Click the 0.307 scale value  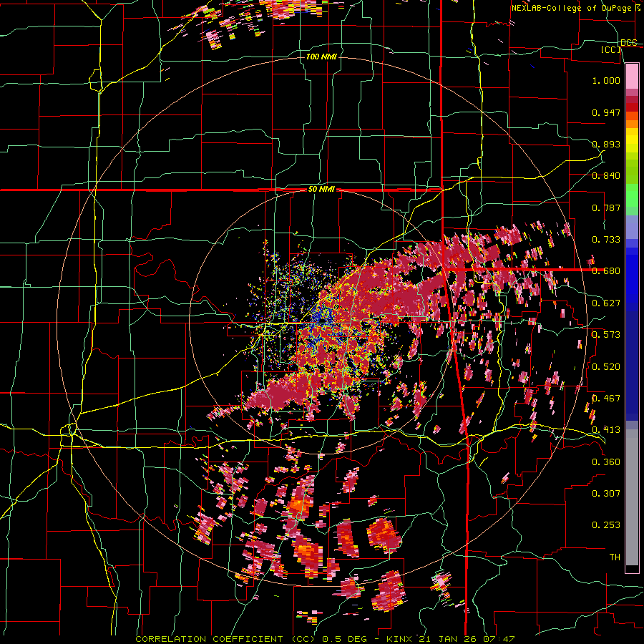pos(606,494)
